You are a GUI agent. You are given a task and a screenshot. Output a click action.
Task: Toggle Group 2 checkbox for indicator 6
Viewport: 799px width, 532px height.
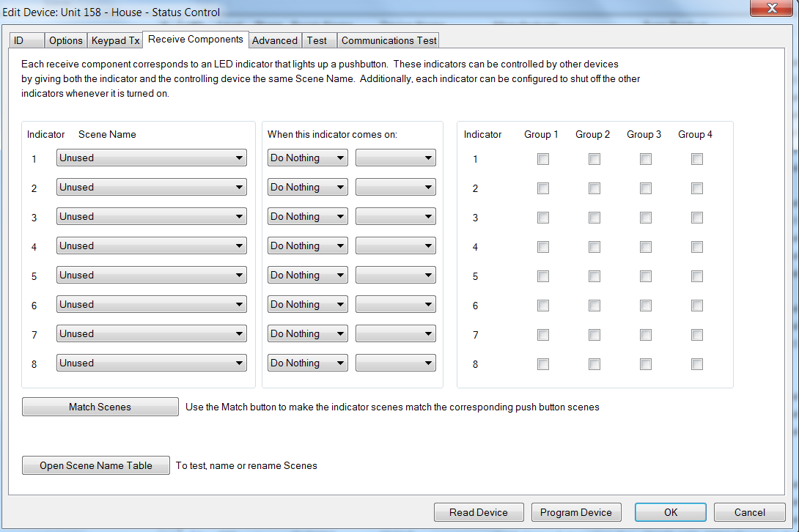tap(594, 306)
